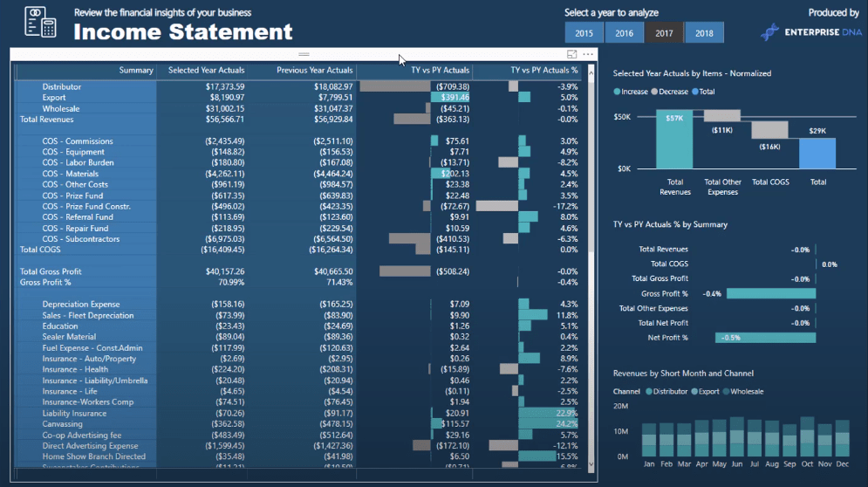Sort by Summary column header
868x487 pixels.
[135, 71]
